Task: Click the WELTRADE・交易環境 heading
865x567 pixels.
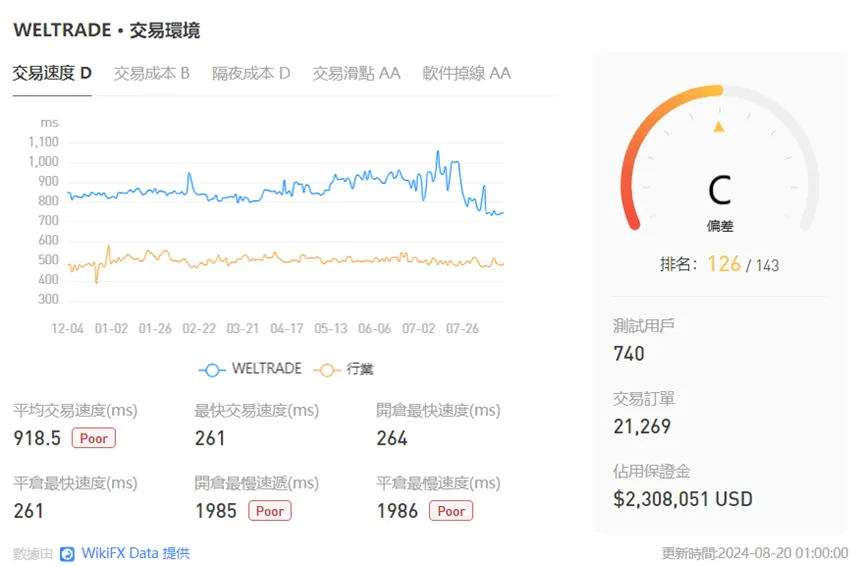Action: (106, 30)
